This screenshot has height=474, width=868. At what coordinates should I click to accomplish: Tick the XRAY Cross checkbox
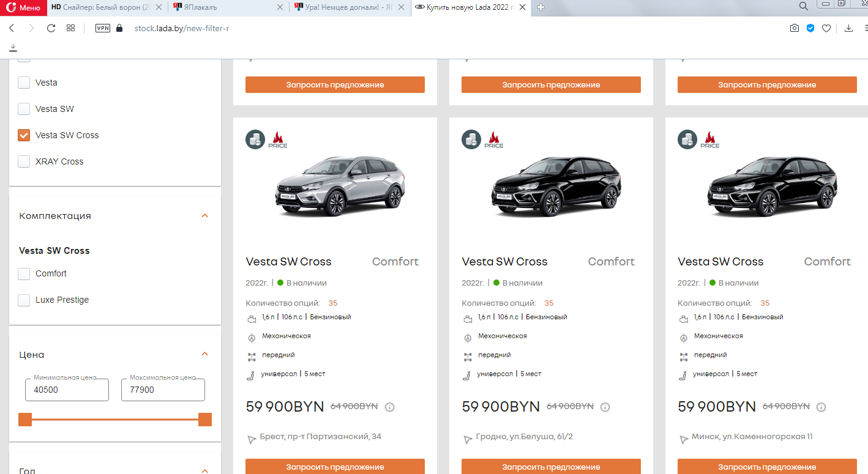(x=24, y=161)
